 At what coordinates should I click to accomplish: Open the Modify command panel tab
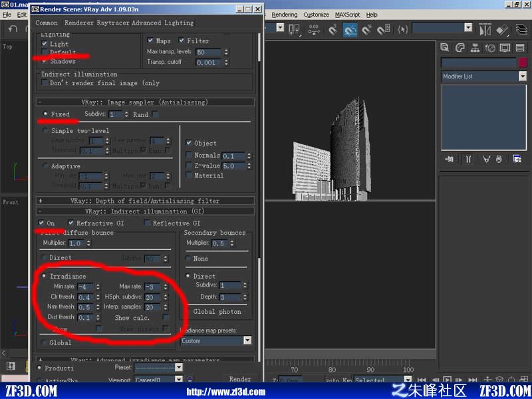460,47
